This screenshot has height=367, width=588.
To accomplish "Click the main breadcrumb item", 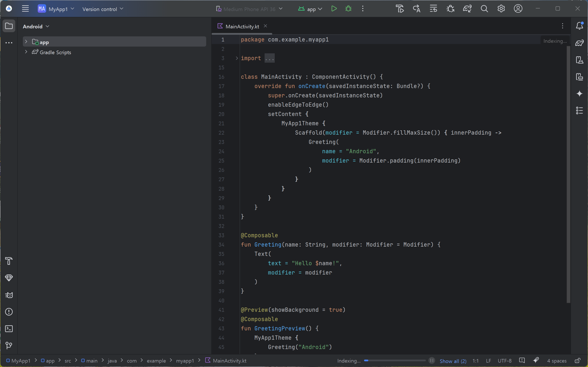I will pyautogui.click(x=89, y=361).
